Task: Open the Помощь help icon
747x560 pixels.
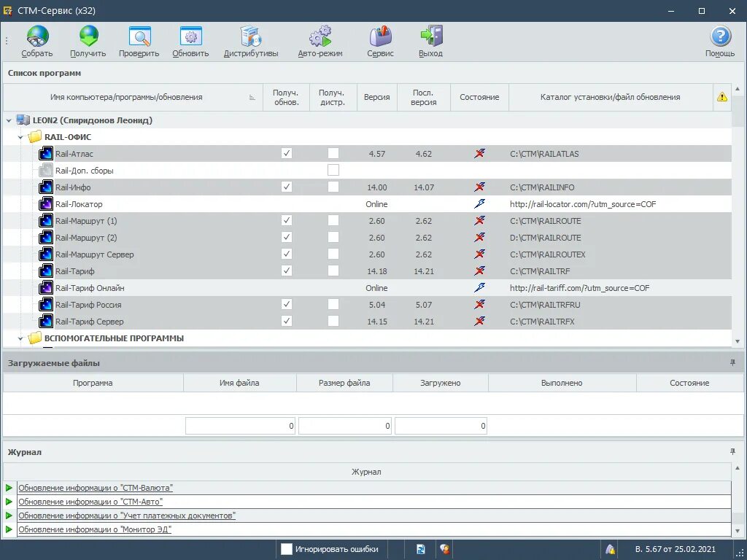Action: (x=720, y=36)
